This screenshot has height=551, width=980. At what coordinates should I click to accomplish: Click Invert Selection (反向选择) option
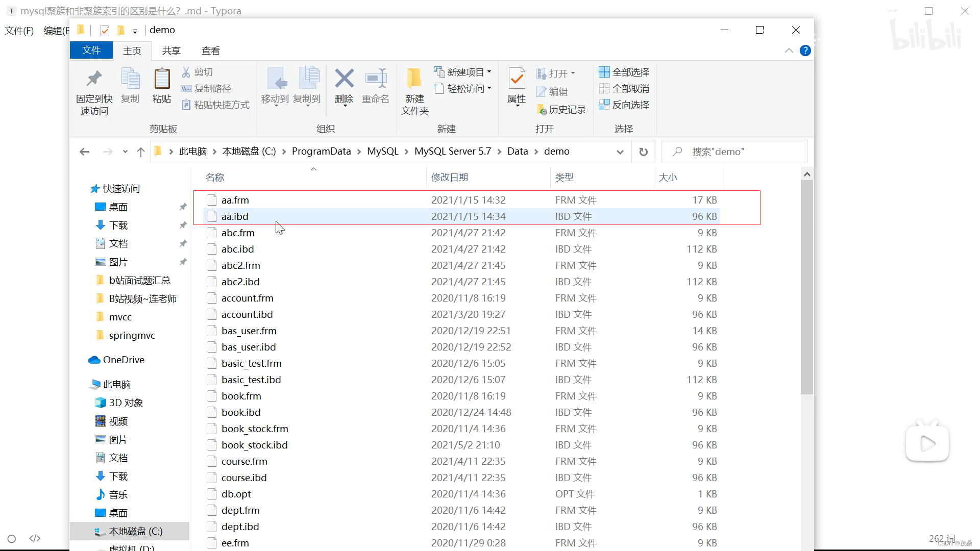(x=624, y=105)
